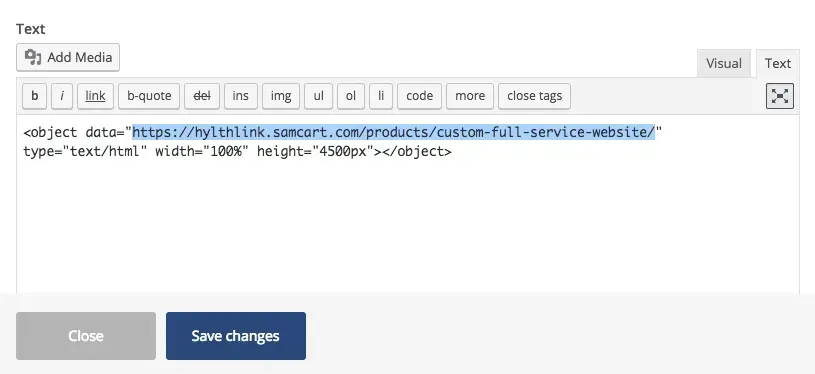The image size is (815, 374).
Task: Click the Save changes button
Action: pyautogui.click(x=236, y=336)
